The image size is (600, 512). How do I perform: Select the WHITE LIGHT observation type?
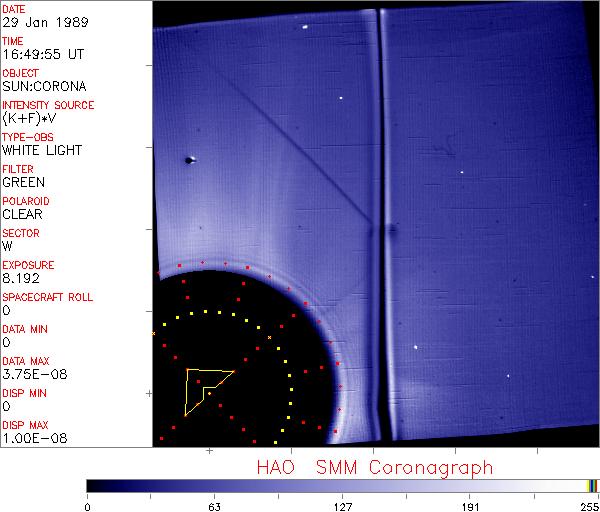(x=42, y=150)
